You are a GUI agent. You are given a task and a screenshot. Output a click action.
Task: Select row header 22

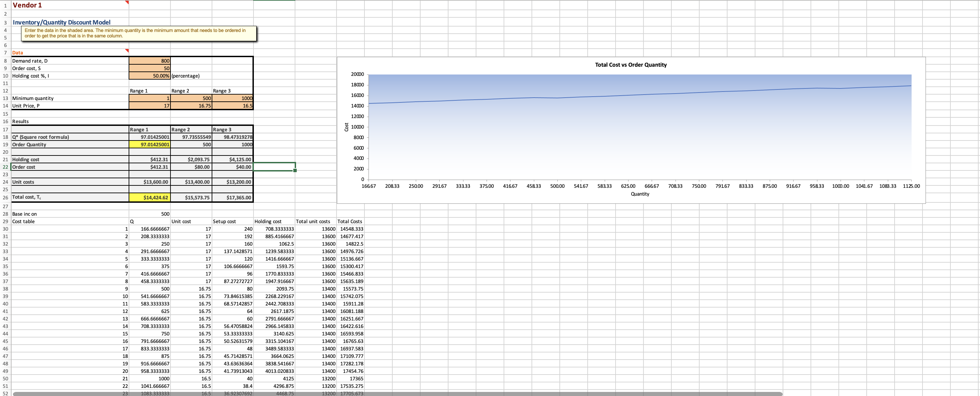click(x=5, y=167)
